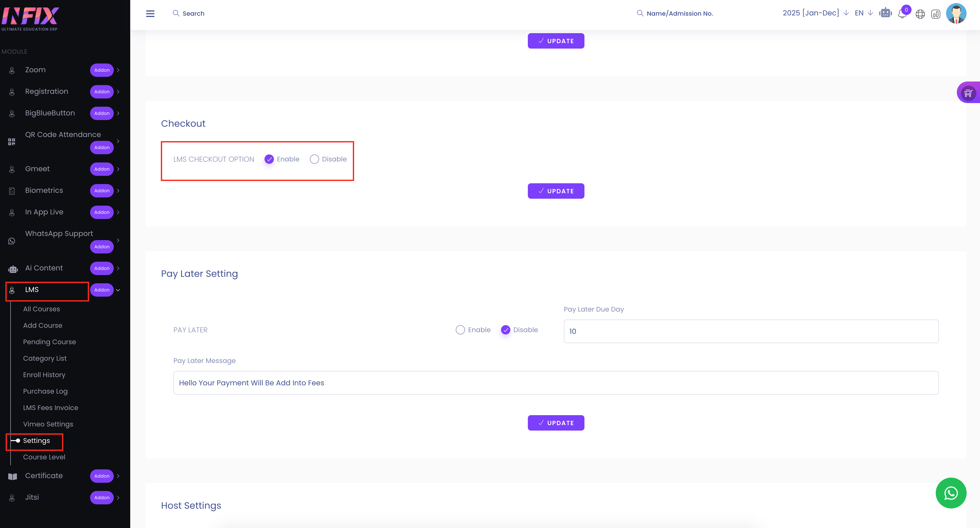Click the hamburger menu icon

tap(150, 14)
